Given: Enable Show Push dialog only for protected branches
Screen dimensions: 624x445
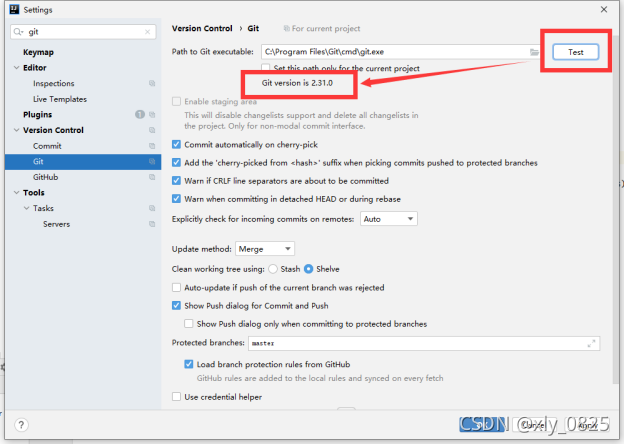Looking at the screenshot, I should 189,324.
